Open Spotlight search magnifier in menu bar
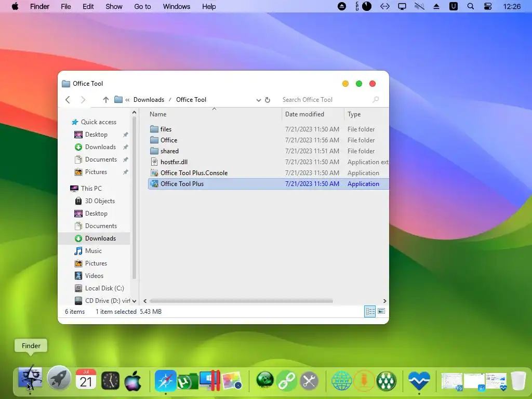This screenshot has width=532, height=399. coord(471,6)
